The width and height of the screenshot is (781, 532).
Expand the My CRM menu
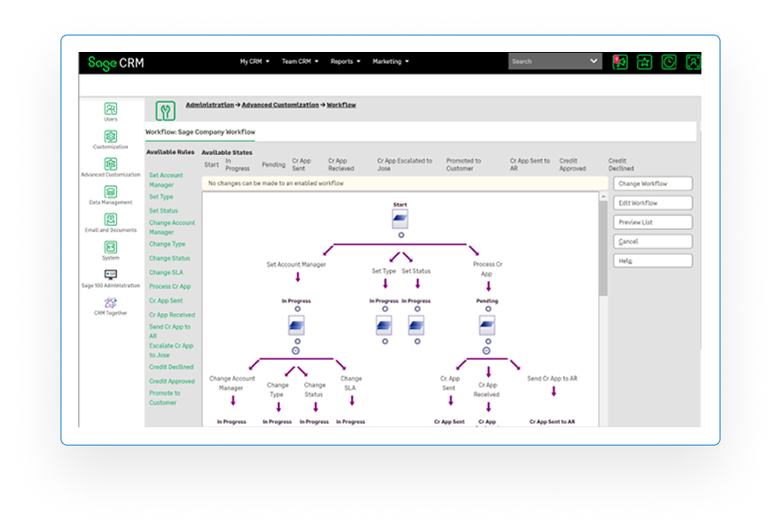[254, 61]
